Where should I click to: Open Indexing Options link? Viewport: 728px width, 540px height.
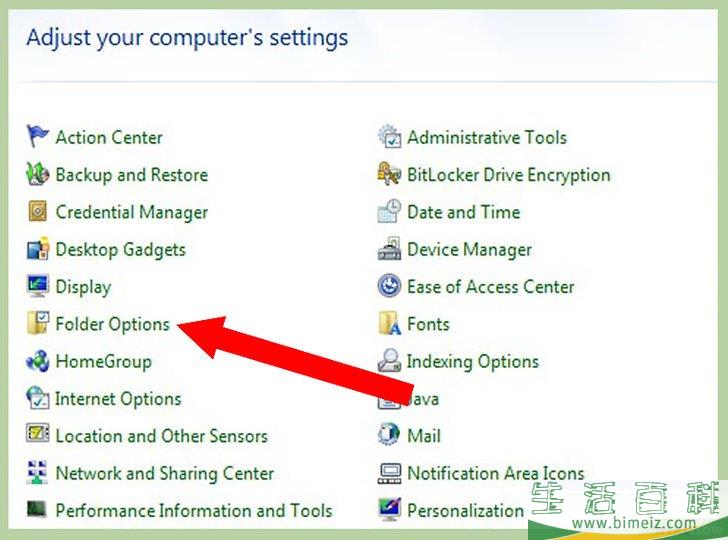pos(473,362)
